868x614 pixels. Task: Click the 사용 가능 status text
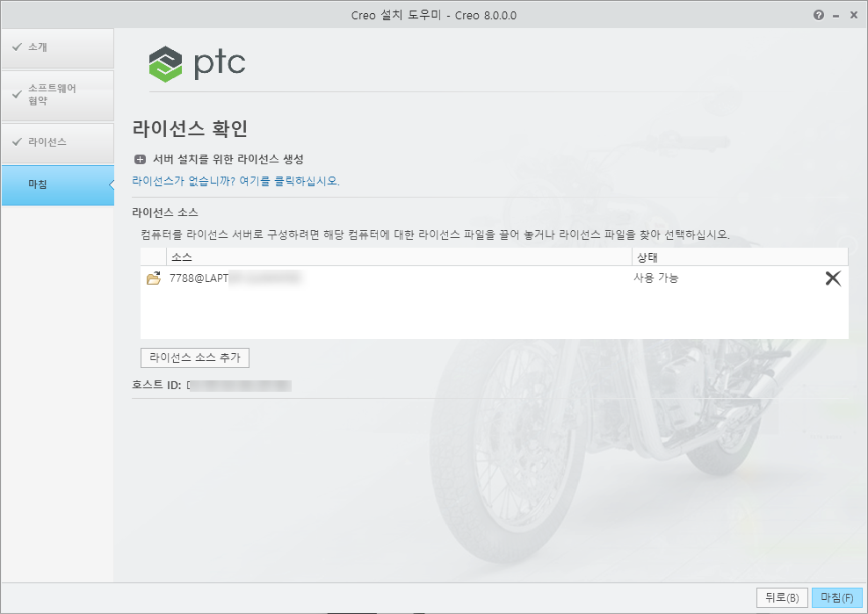tap(656, 278)
